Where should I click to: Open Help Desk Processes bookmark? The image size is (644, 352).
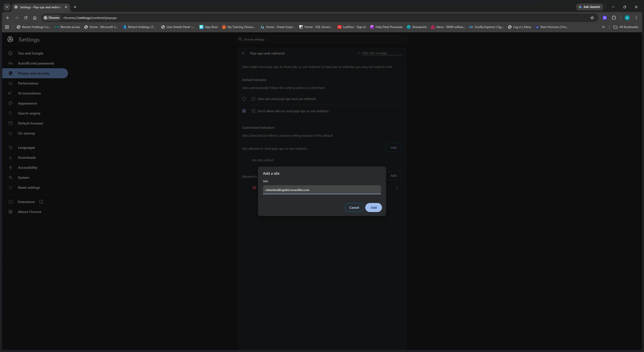[386, 27]
